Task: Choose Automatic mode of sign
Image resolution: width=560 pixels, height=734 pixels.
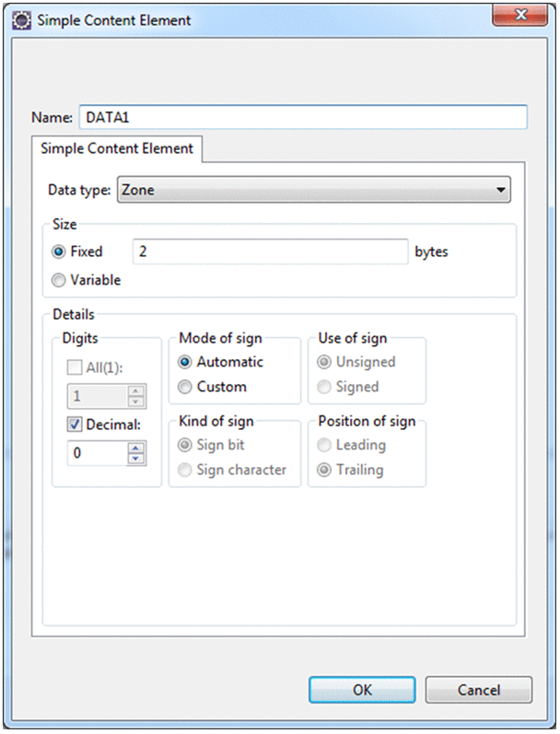Action: [185, 362]
